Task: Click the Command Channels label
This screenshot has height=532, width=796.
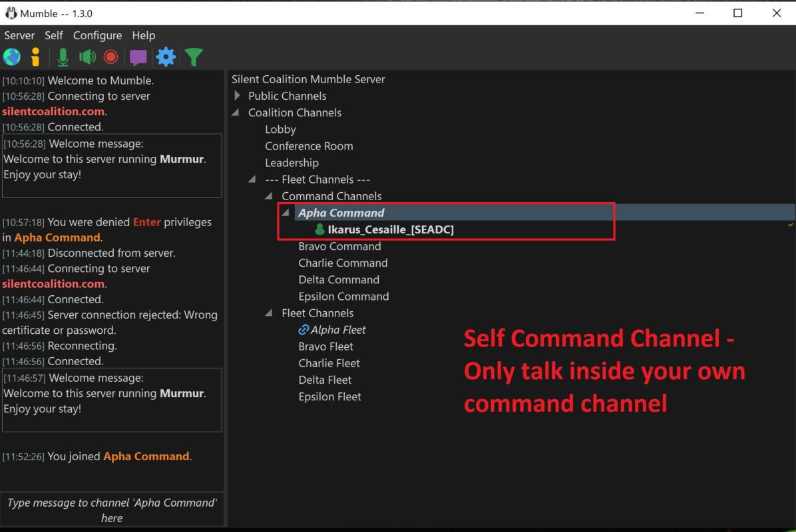Action: 331,196
